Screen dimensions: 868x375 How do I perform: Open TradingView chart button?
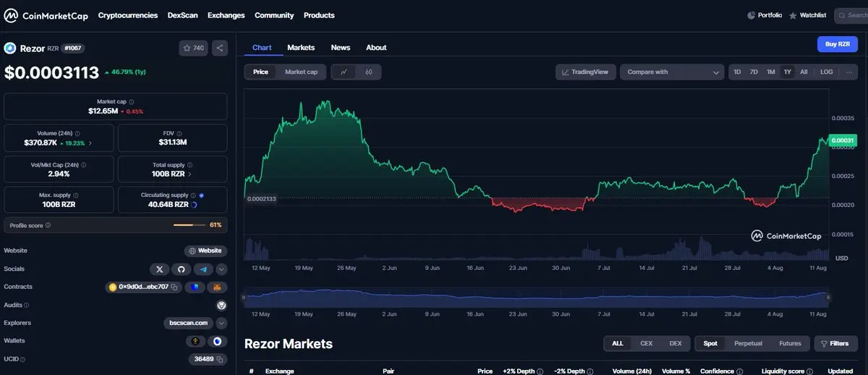tap(587, 72)
